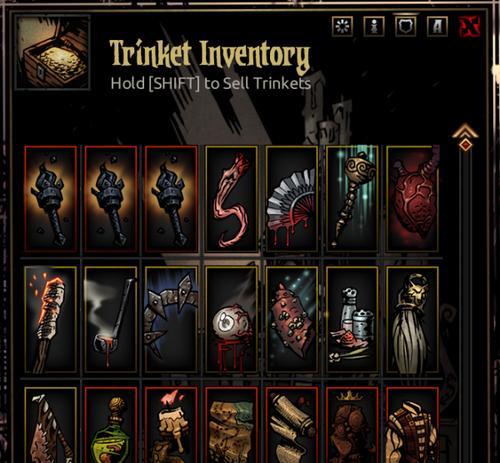The image size is (500, 463).
Task: Select the crimson heart trinket
Action: (413, 199)
